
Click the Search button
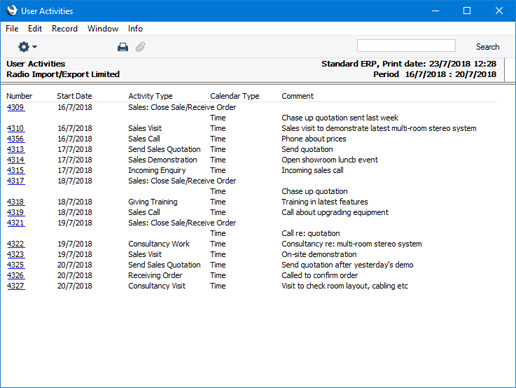487,47
